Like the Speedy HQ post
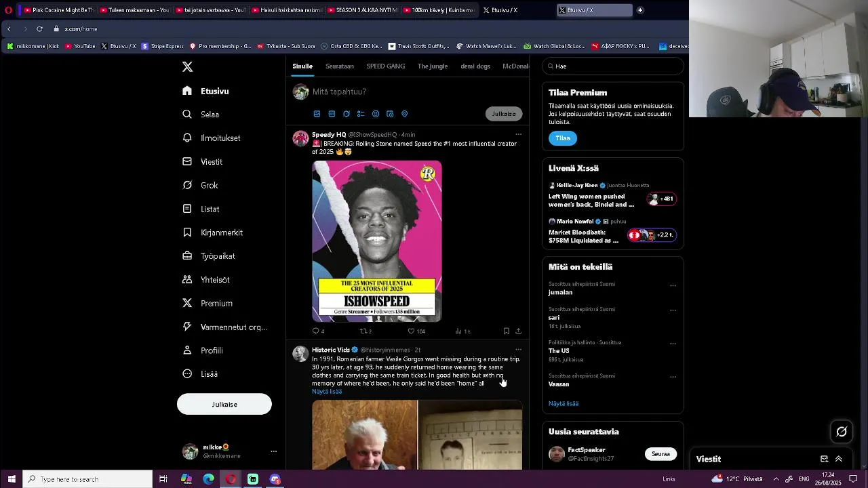This screenshot has height=488, width=868. pos(416,331)
